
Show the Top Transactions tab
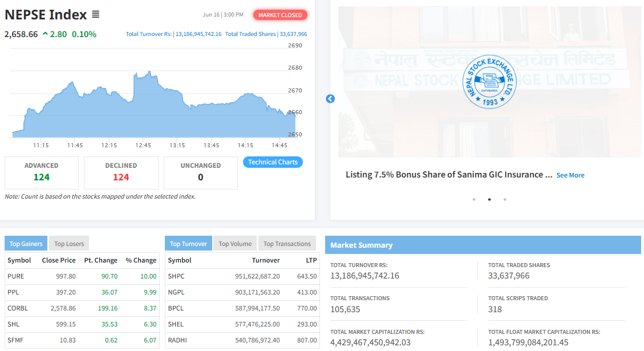(x=287, y=244)
